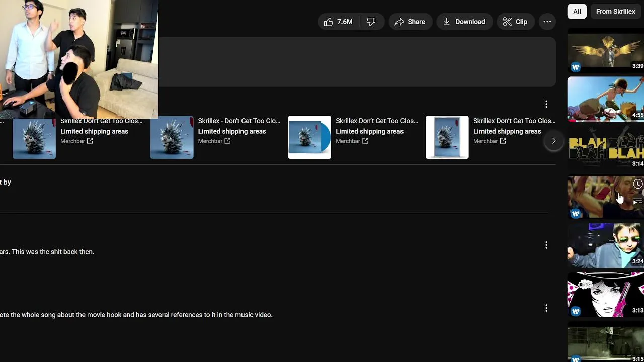Image resolution: width=644 pixels, height=362 pixels.
Task: Play the 4:55 animated video suggestion
Action: 606,99
